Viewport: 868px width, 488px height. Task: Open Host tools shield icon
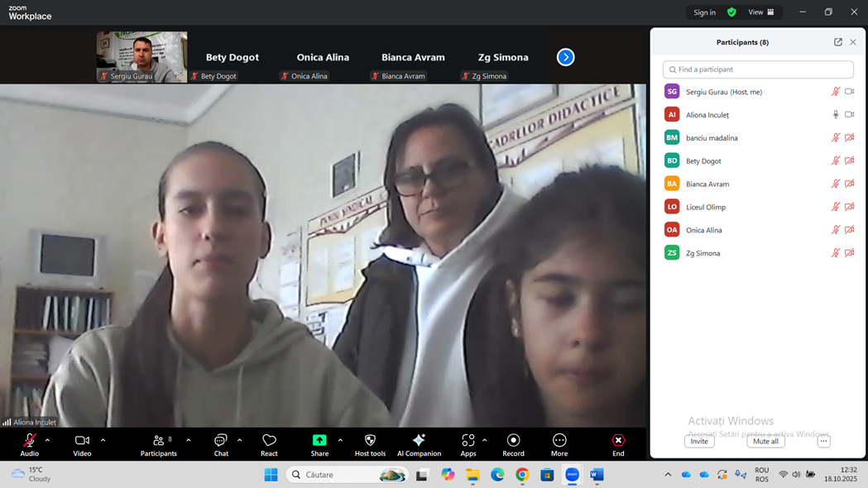(x=370, y=441)
